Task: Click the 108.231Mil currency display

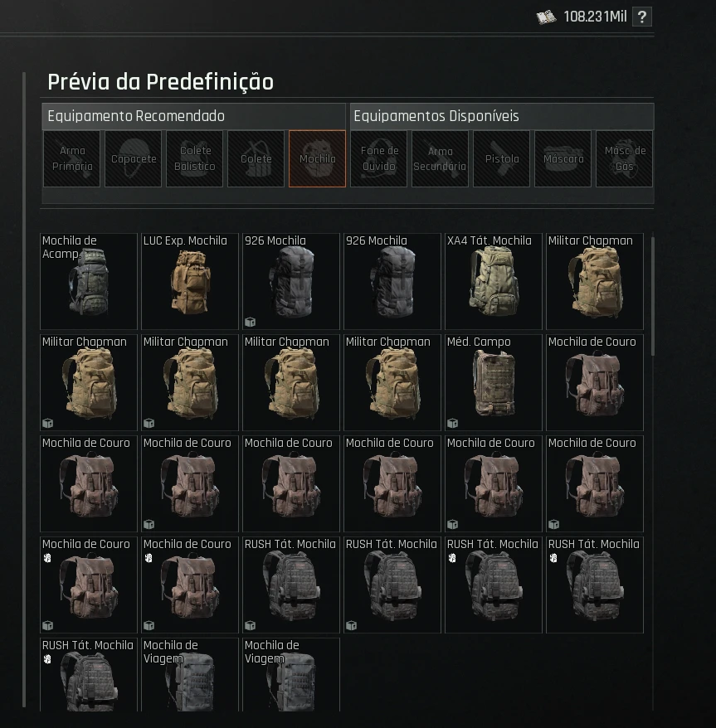Action: point(582,17)
